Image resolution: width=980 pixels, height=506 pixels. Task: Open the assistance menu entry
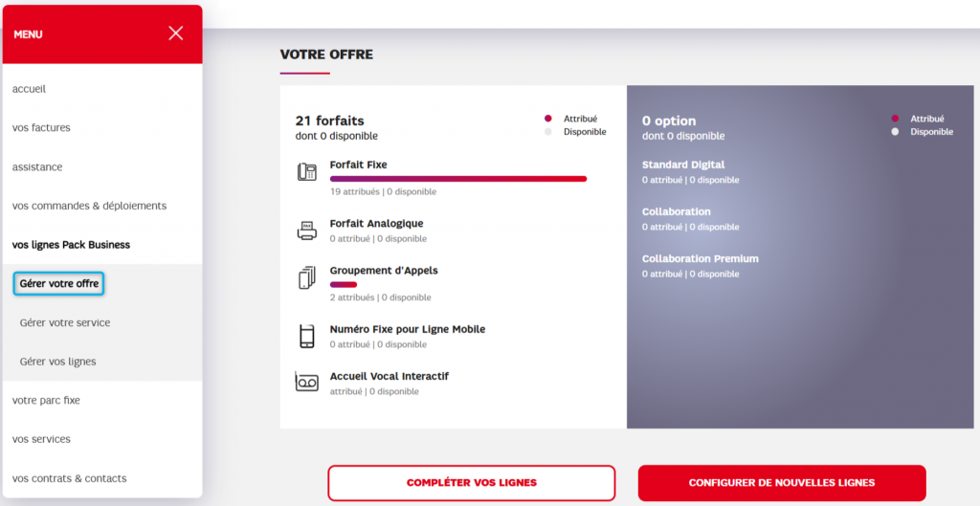[x=37, y=166]
